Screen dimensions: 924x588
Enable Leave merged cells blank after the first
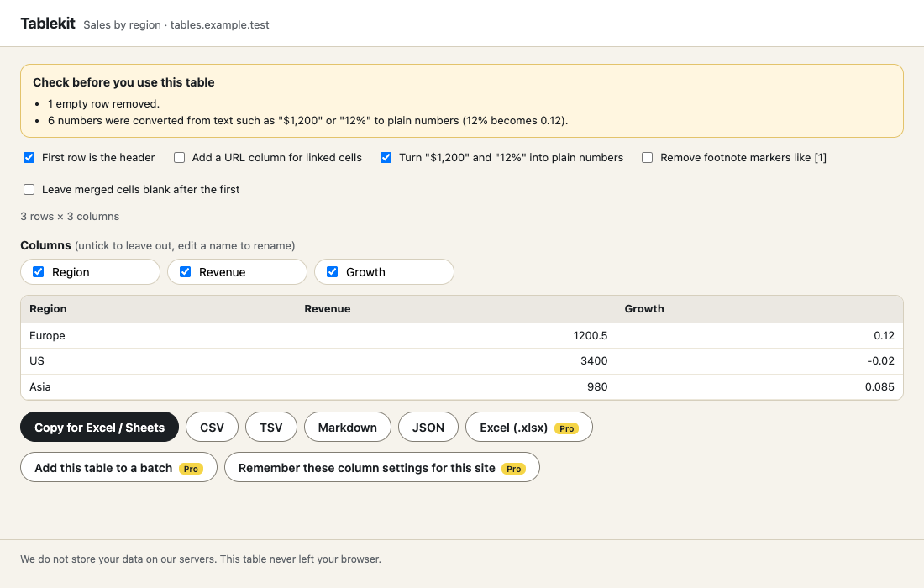29,189
